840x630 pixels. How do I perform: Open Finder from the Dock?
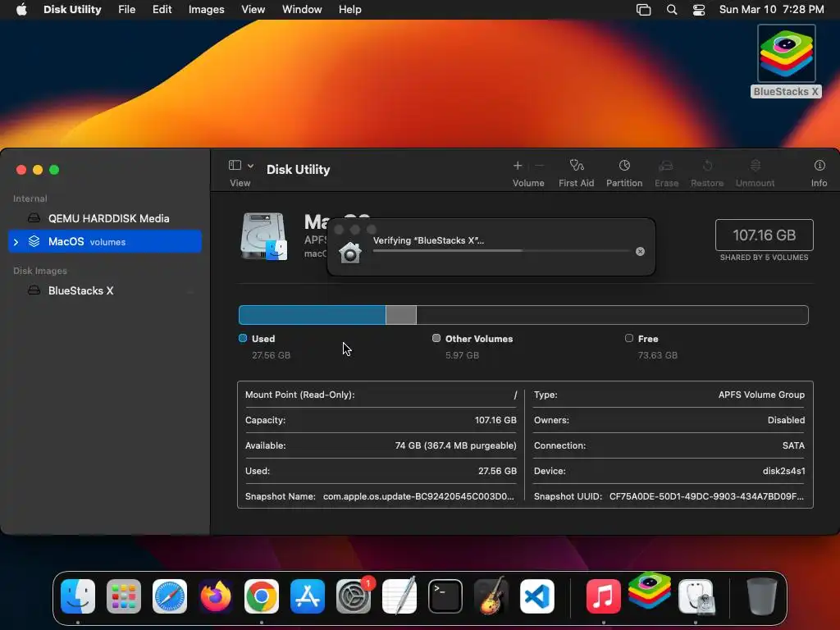click(78, 596)
